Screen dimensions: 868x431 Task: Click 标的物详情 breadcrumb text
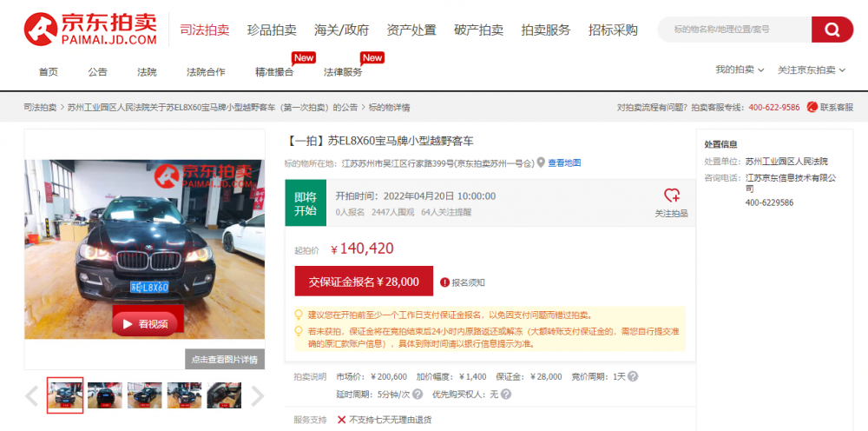click(x=389, y=108)
